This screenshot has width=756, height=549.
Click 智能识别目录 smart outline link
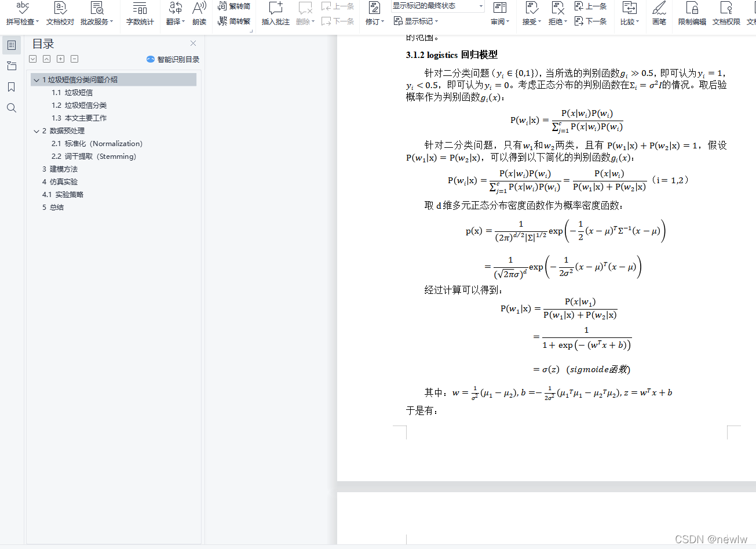173,59
